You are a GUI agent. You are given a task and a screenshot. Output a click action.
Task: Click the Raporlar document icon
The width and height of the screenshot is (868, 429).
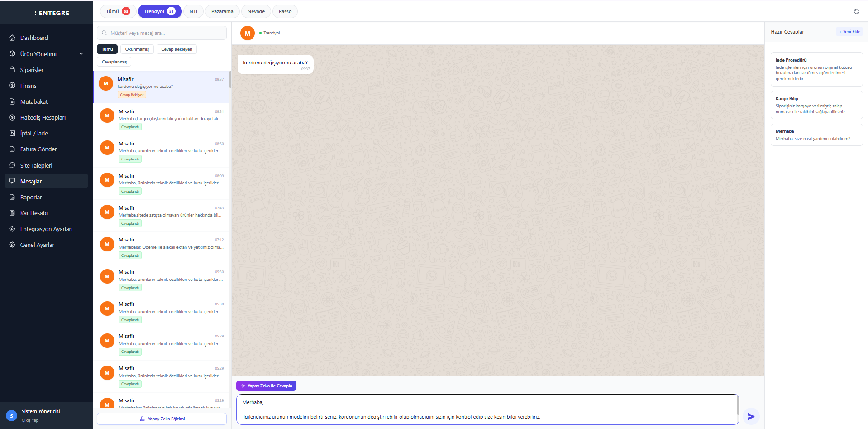tap(12, 197)
